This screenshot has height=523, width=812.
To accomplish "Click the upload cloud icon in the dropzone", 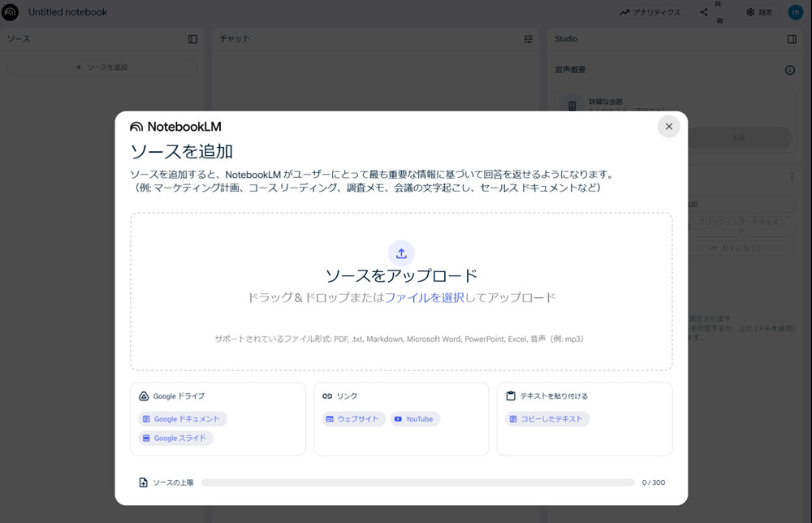I will (401, 253).
